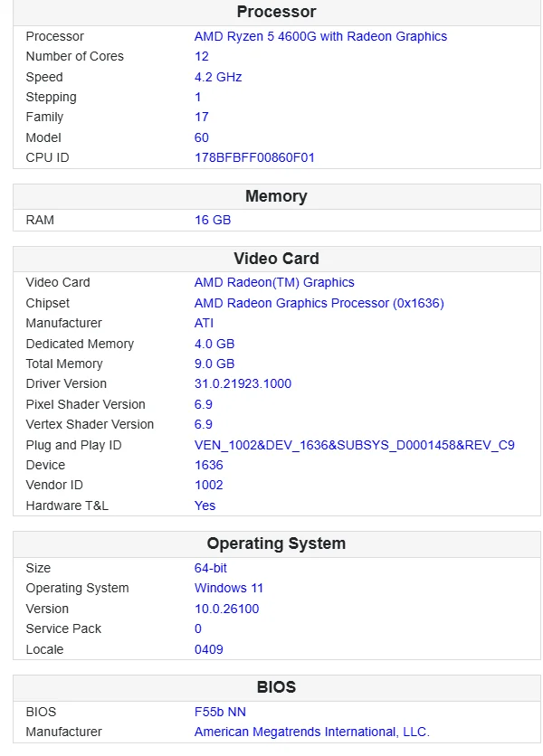The width and height of the screenshot is (543, 756).
Task: Select the Service Pack value 0
Action: click(x=198, y=628)
